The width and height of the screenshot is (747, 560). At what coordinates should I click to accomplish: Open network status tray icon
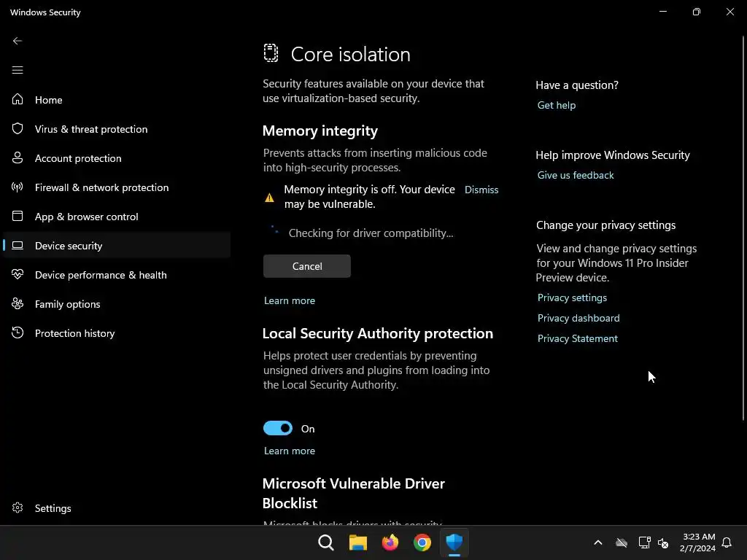pos(644,542)
